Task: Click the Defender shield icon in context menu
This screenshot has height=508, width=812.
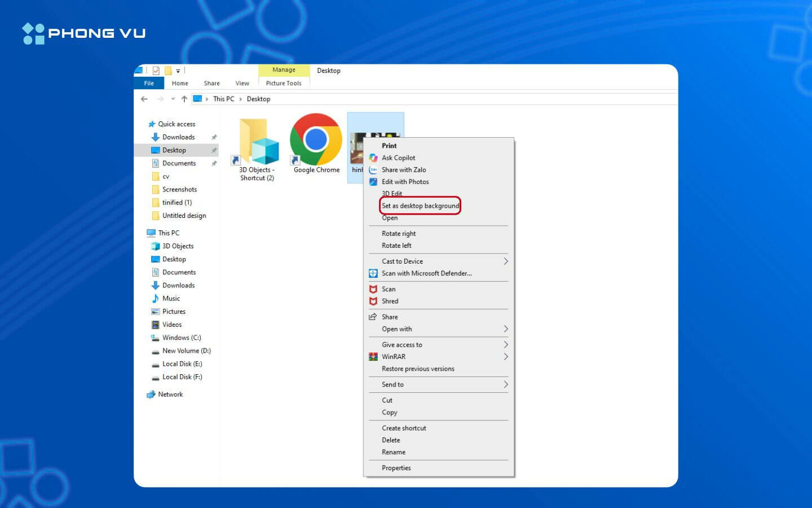Action: tap(373, 273)
